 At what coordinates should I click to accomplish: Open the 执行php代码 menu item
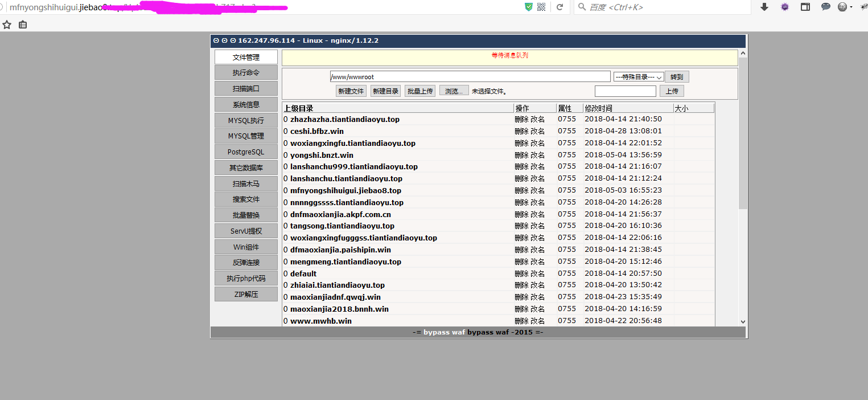(x=246, y=278)
